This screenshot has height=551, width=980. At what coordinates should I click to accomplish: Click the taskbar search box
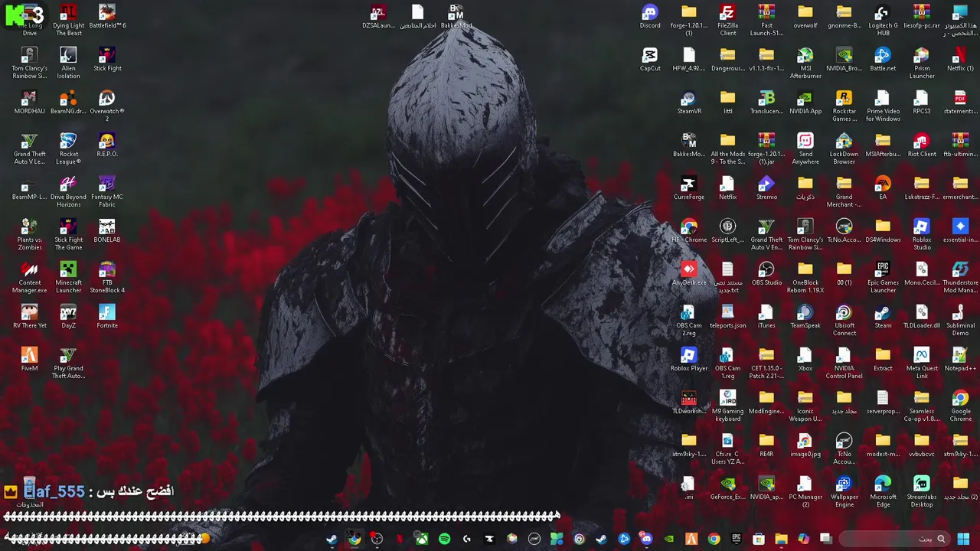coord(894,540)
